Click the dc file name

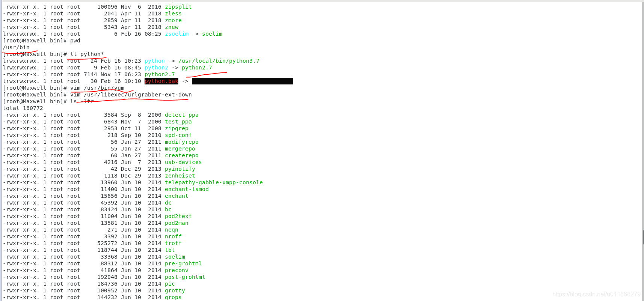click(x=168, y=203)
